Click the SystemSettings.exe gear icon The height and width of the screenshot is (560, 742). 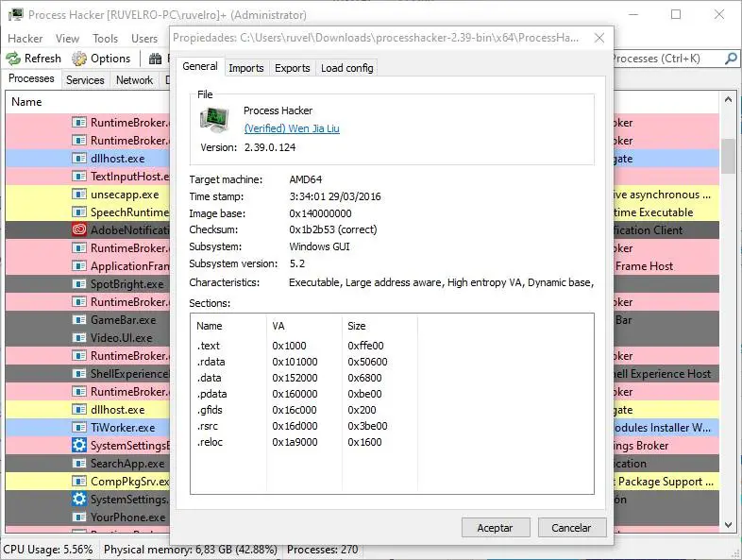pos(79,500)
